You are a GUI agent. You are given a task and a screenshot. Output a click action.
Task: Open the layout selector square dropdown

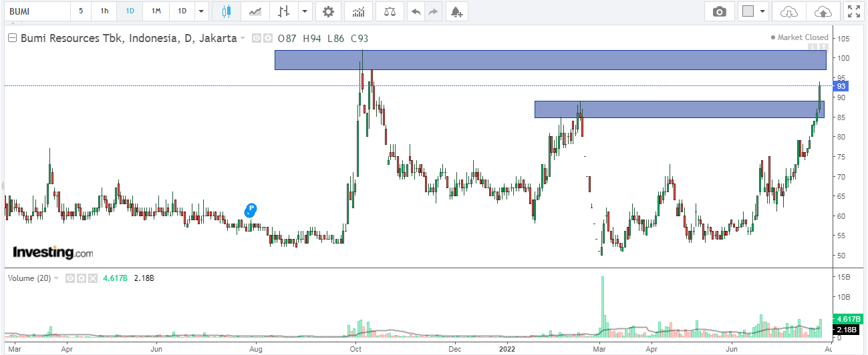coord(754,11)
